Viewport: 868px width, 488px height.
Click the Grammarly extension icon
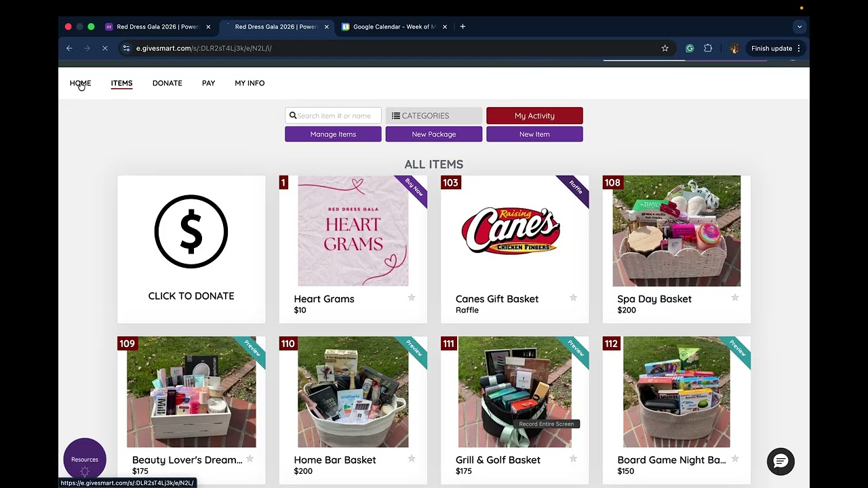[x=690, y=48]
